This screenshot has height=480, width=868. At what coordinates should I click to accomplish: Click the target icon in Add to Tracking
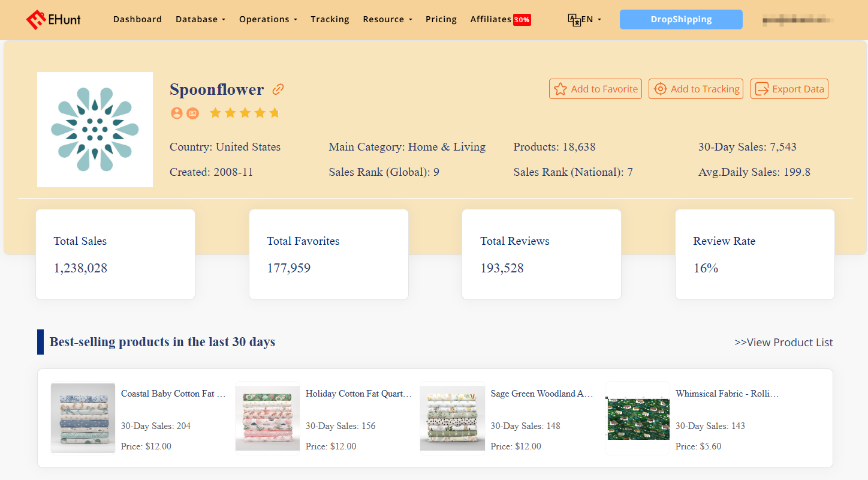click(660, 88)
